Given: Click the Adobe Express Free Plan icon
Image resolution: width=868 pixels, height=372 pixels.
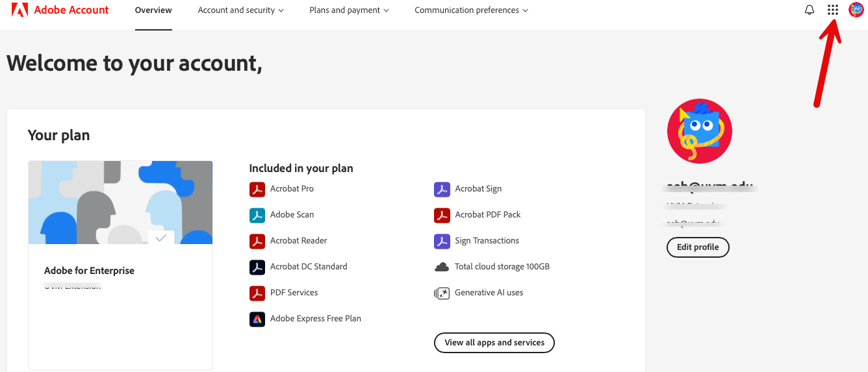Looking at the screenshot, I should pyautogui.click(x=257, y=319).
